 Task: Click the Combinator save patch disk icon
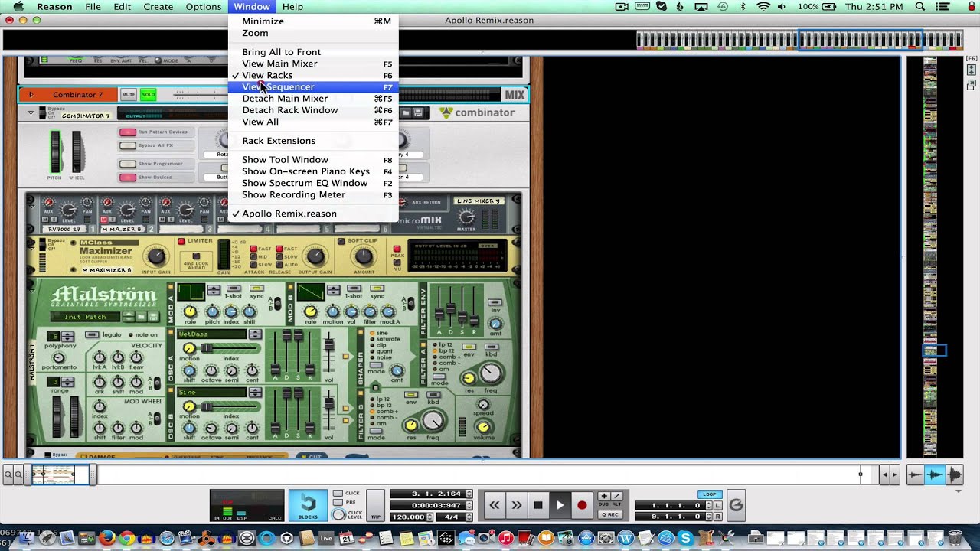[419, 112]
